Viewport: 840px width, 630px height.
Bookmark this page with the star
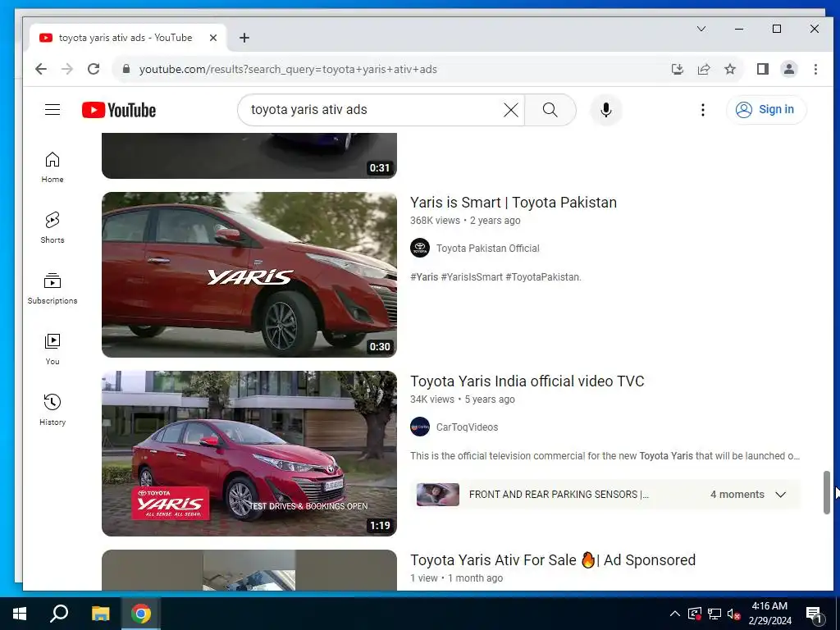(730, 69)
